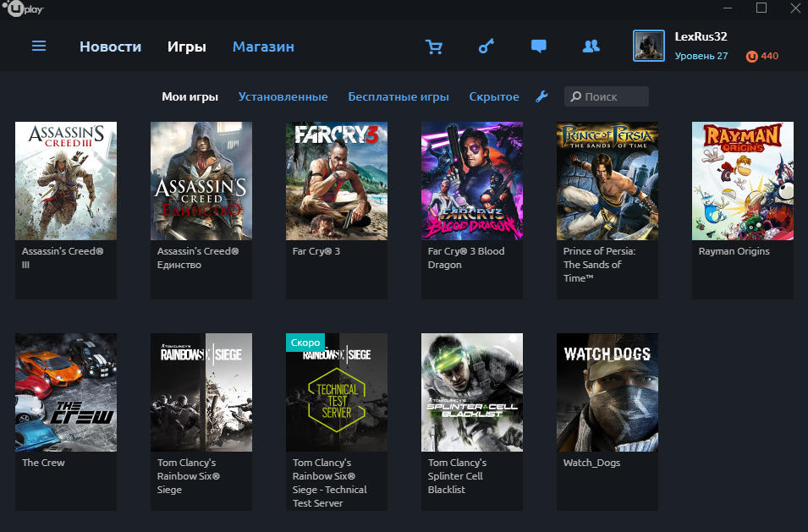Screen dimensions: 808x532
Task: Open the friends list icon
Action: [591, 47]
